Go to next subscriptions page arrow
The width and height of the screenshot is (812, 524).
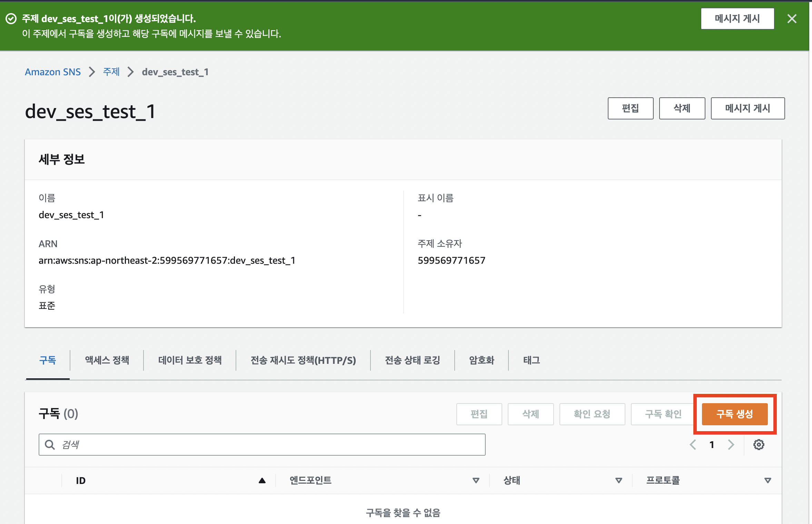click(x=731, y=445)
